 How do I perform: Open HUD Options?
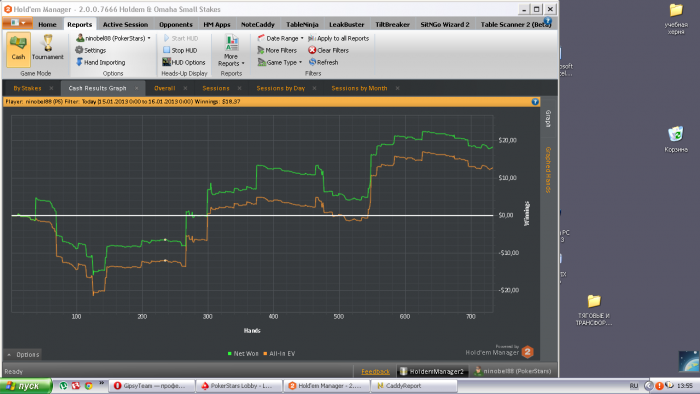(x=184, y=62)
